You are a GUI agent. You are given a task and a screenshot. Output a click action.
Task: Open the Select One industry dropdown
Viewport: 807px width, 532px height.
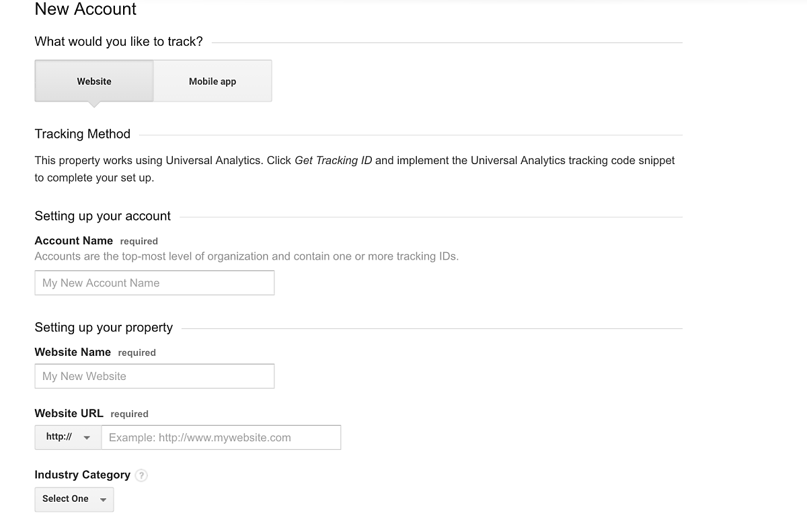click(74, 499)
